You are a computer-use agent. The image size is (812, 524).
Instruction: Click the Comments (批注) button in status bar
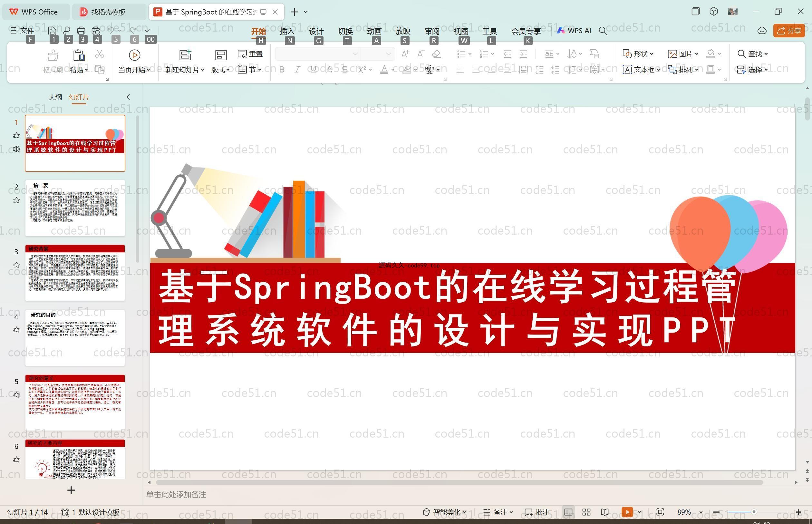[537, 512]
